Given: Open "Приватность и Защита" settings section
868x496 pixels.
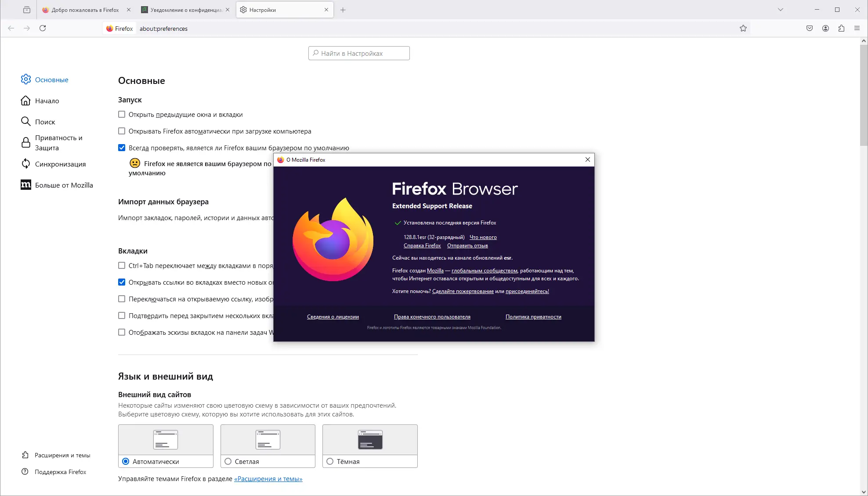Looking at the screenshot, I should pyautogui.click(x=58, y=143).
